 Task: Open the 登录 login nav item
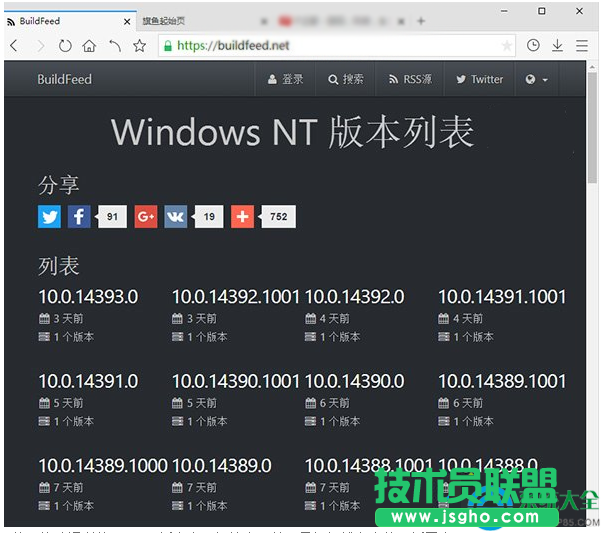click(285, 79)
